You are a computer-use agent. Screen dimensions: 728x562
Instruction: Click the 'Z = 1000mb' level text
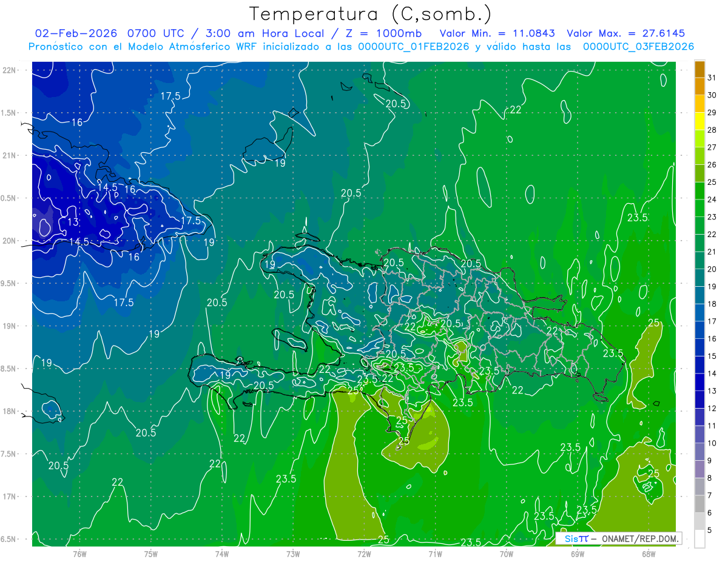tap(384, 33)
